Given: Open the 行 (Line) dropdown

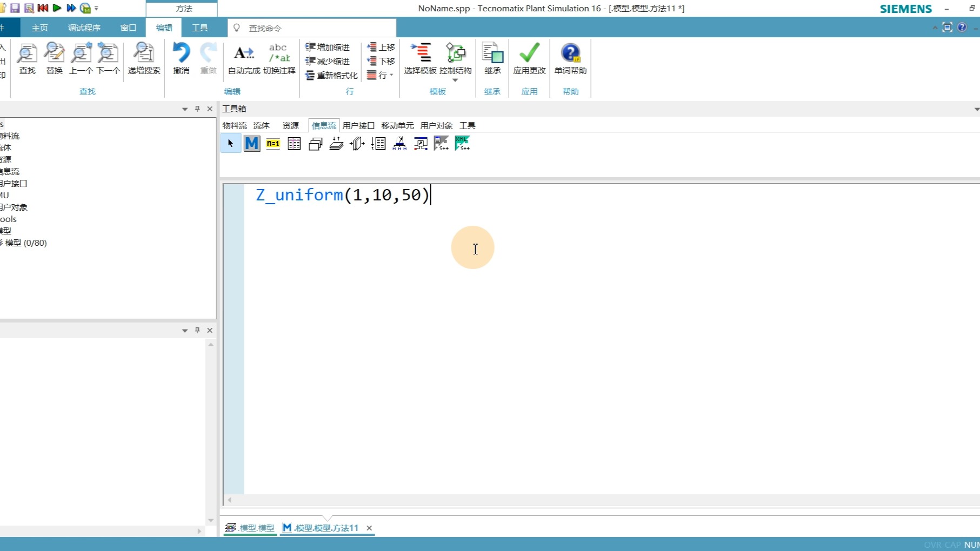Looking at the screenshot, I should [380, 75].
